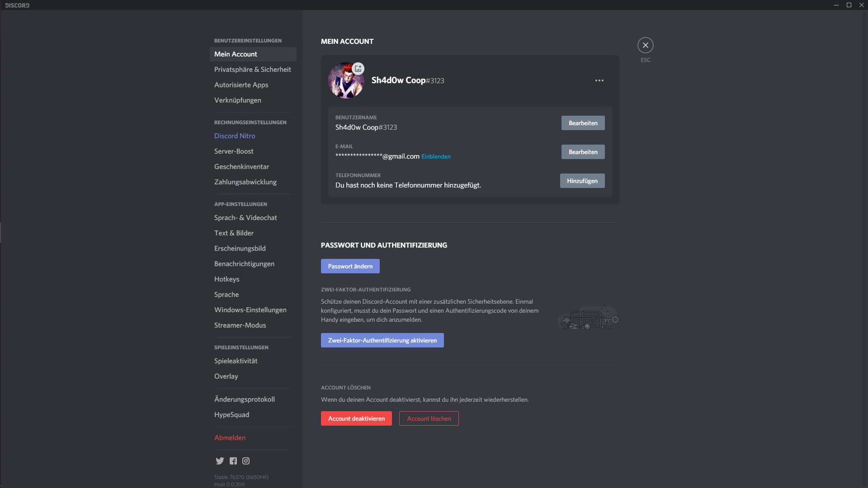Open Streamer-Modus settings page

coord(240,325)
